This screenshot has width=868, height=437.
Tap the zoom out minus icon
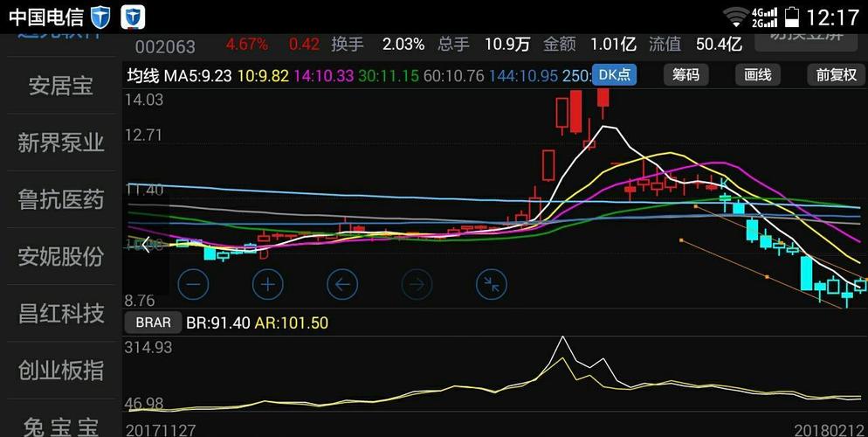coord(193,285)
